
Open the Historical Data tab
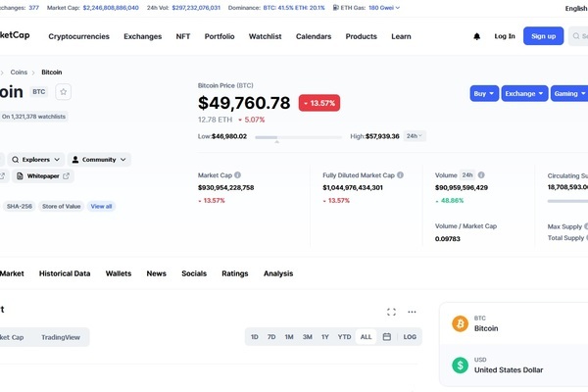tap(65, 273)
